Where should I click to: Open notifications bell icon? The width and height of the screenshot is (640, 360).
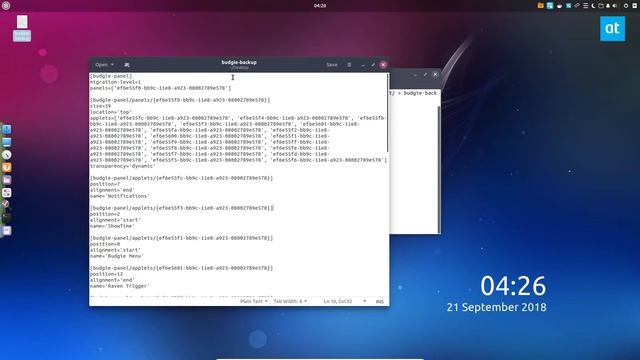pyautogui.click(x=608, y=6)
